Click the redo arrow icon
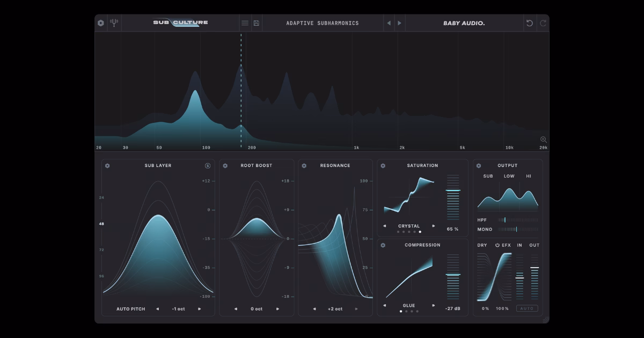The height and width of the screenshot is (338, 644). [543, 23]
